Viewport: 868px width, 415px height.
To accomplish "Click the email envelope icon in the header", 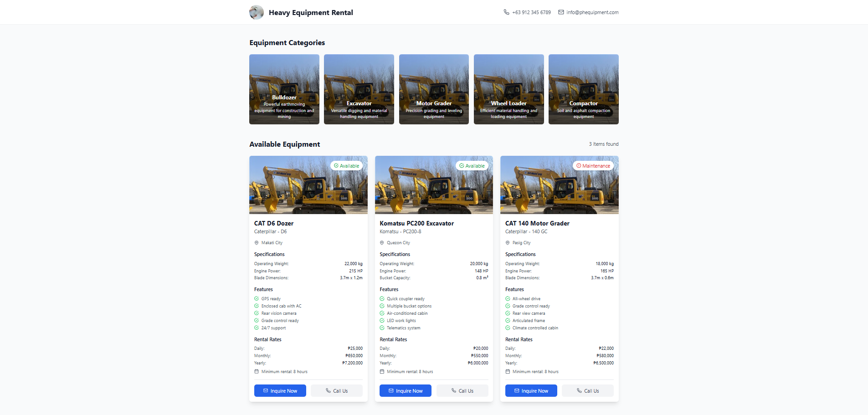I will point(561,12).
